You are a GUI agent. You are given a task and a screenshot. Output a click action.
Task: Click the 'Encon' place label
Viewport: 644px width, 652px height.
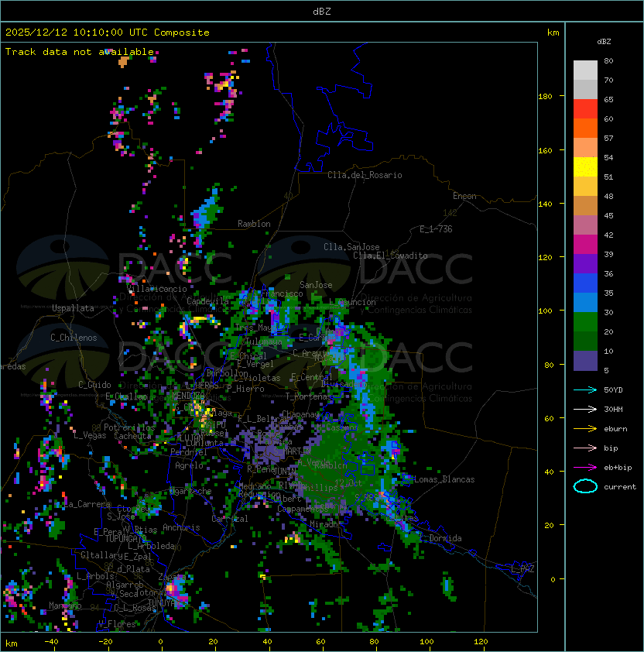click(464, 196)
